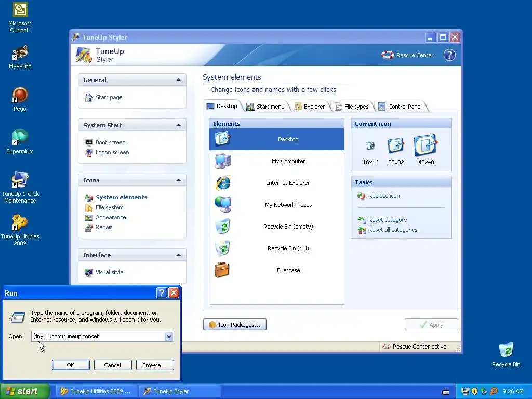Screen dimensions: 532x399
Task: Select the My Computer icon in Elements
Action: 223,161
